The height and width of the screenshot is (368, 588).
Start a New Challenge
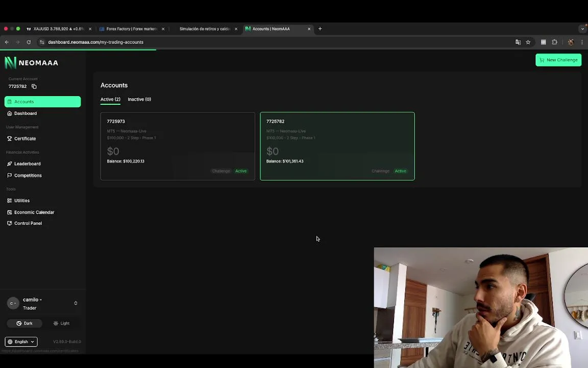(x=558, y=60)
